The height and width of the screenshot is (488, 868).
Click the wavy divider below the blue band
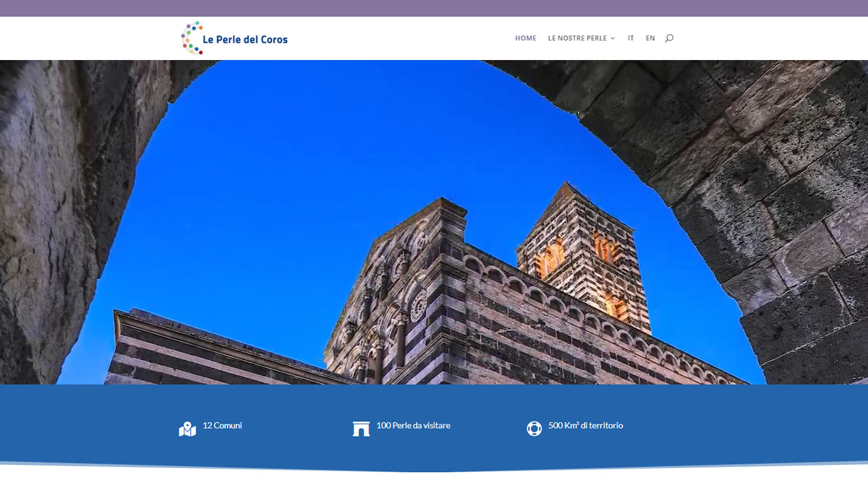pos(434,468)
